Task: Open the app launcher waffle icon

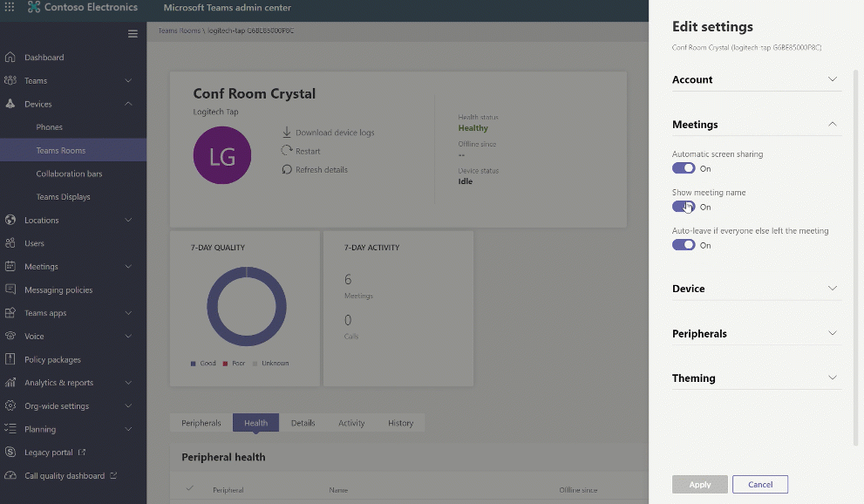Action: pos(10,8)
